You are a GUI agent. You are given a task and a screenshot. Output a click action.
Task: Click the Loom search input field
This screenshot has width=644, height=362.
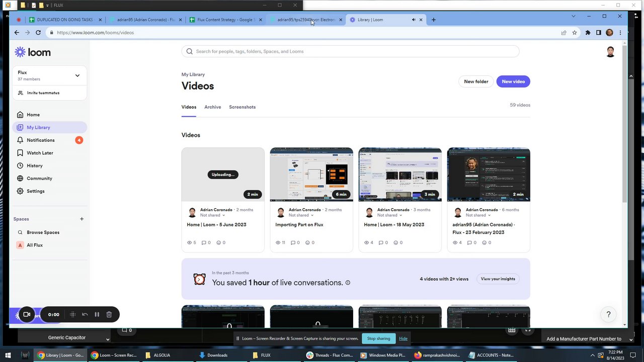(350, 51)
